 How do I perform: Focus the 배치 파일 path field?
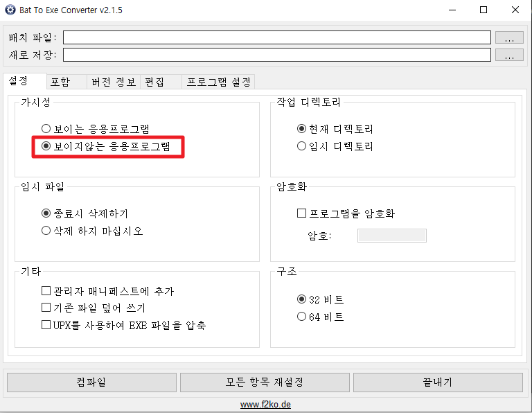277,37
